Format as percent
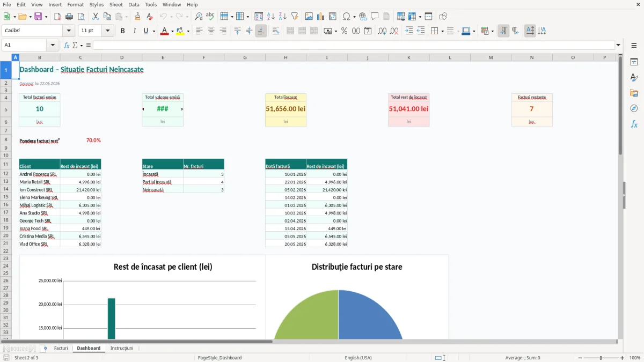Viewport: 644px width, 362px height. tap(344, 31)
